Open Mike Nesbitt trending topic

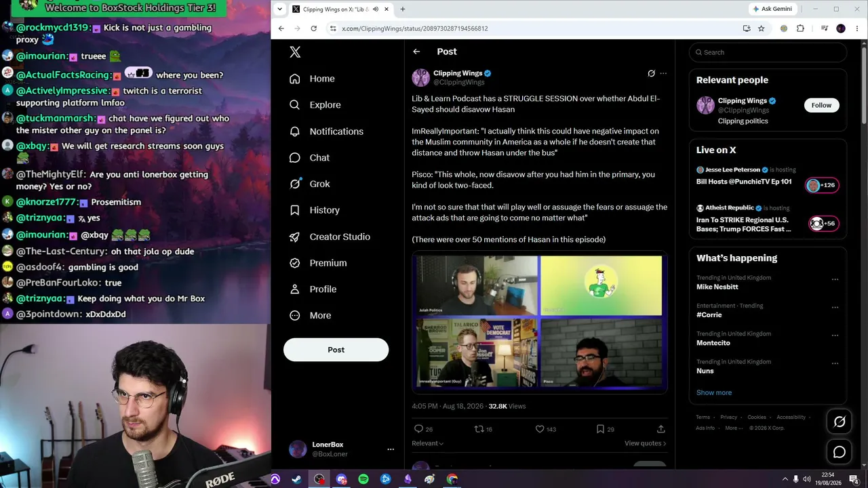tap(717, 287)
